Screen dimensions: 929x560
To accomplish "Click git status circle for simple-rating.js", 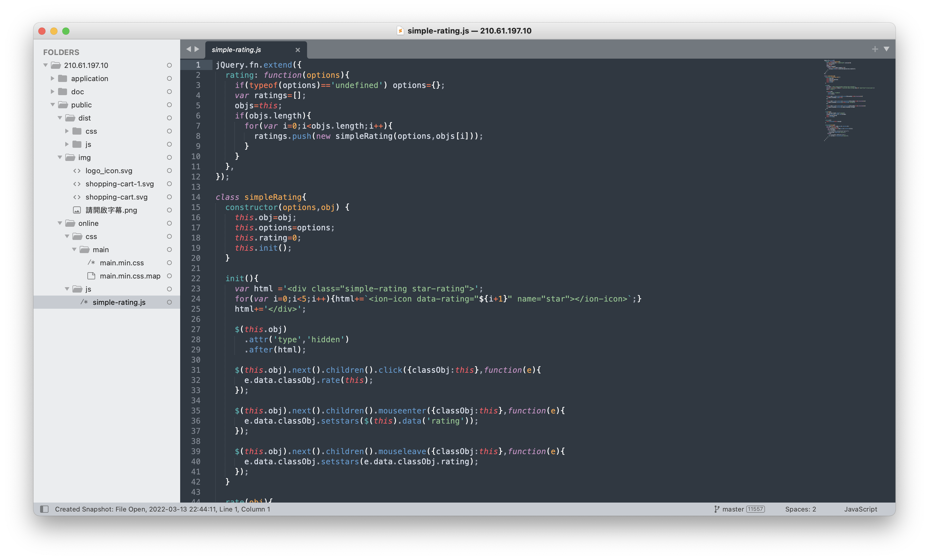I will 169,302.
